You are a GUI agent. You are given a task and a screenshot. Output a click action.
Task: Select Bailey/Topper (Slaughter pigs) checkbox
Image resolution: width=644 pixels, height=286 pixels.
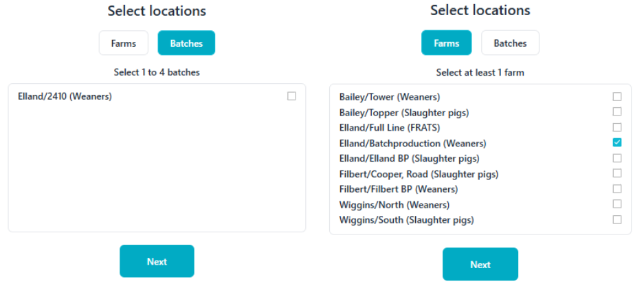pyautogui.click(x=617, y=112)
